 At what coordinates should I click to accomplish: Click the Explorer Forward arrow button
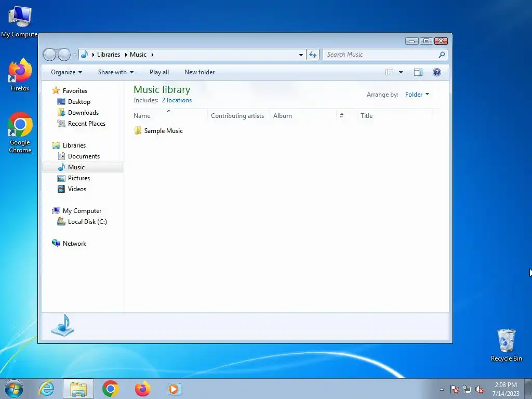64,55
